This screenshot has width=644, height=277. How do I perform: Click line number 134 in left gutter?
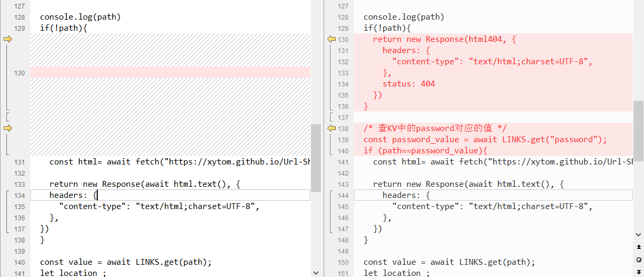point(20,195)
